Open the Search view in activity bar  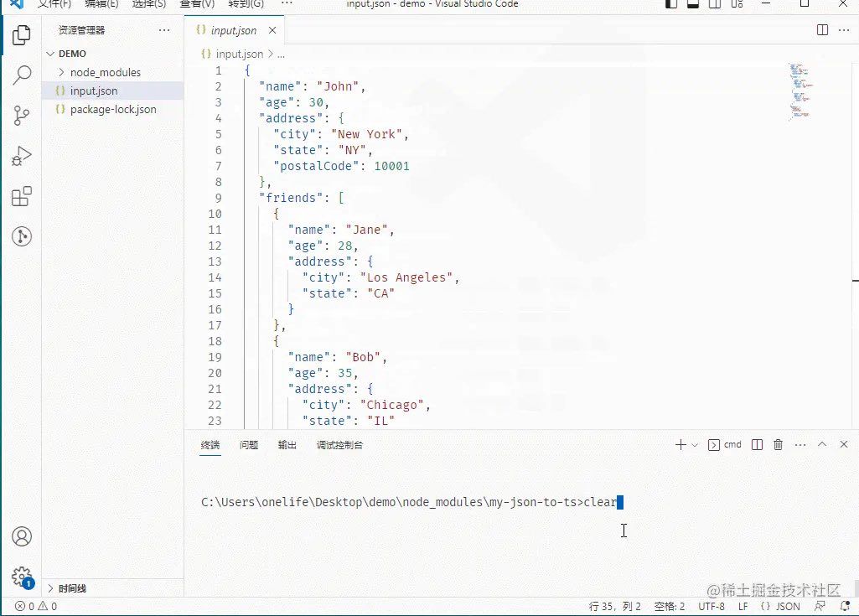pos(22,75)
